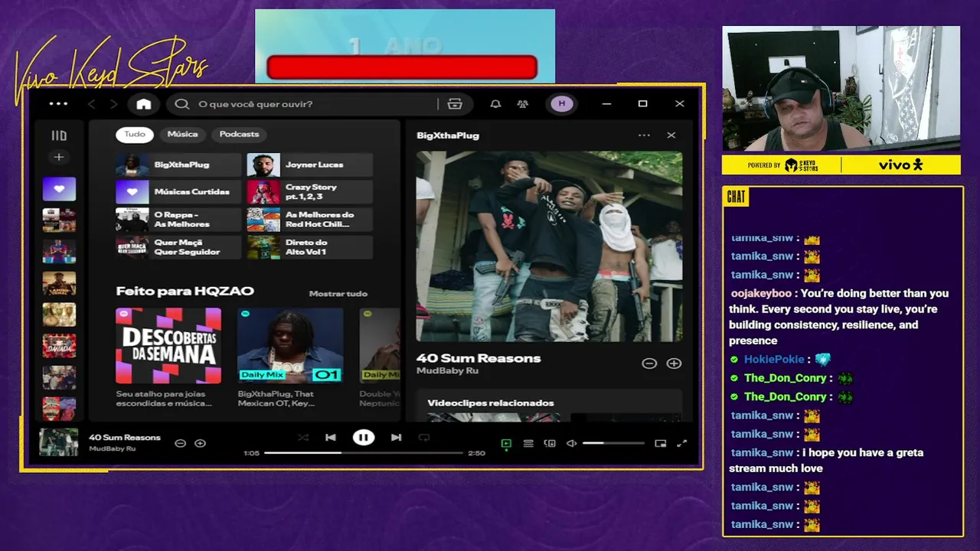Remove track via minus icon in side panel

click(649, 364)
